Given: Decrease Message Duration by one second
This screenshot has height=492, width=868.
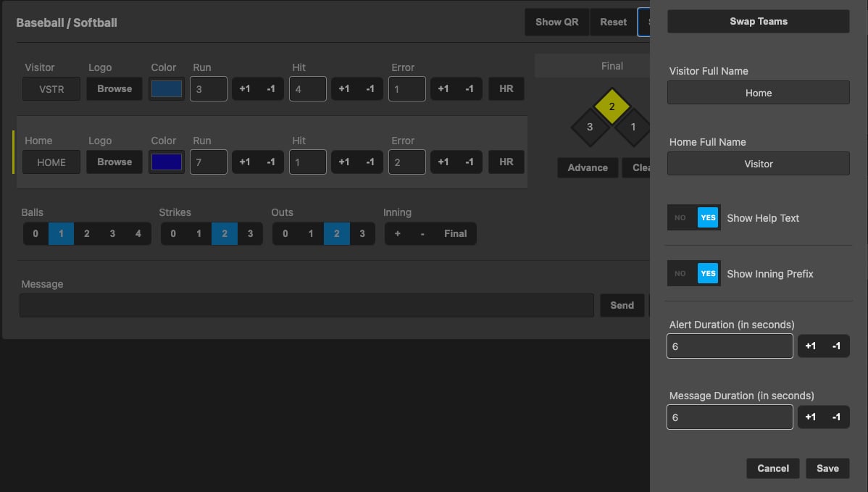Looking at the screenshot, I should 836,417.
